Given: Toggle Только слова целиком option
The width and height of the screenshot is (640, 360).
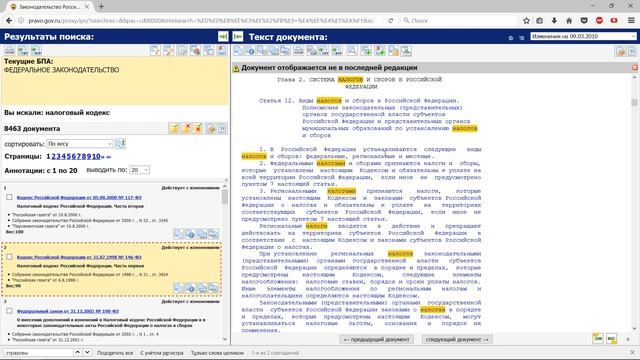Looking at the screenshot, I should (x=217, y=353).
